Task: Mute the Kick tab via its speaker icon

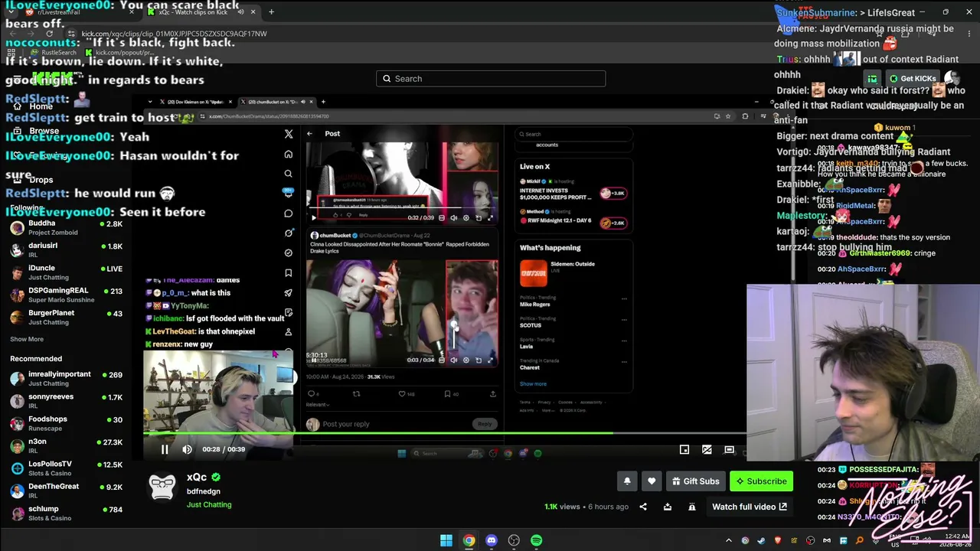Action: point(240,12)
